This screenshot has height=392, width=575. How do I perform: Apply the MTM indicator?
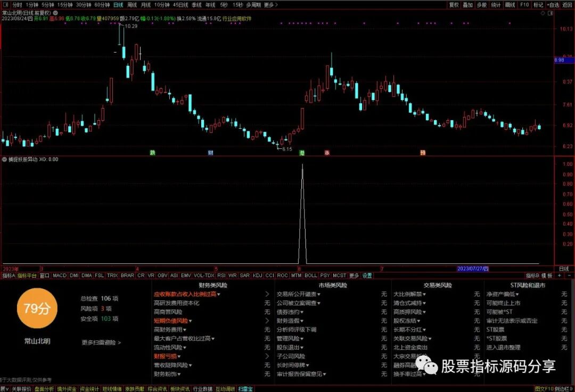(x=297, y=276)
